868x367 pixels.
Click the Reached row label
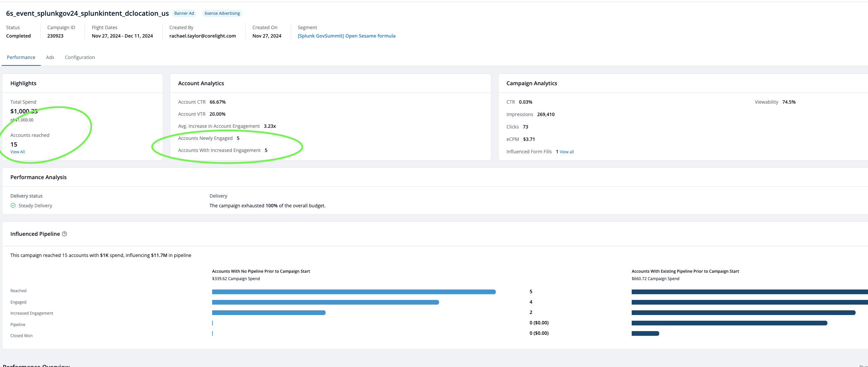[x=18, y=291]
